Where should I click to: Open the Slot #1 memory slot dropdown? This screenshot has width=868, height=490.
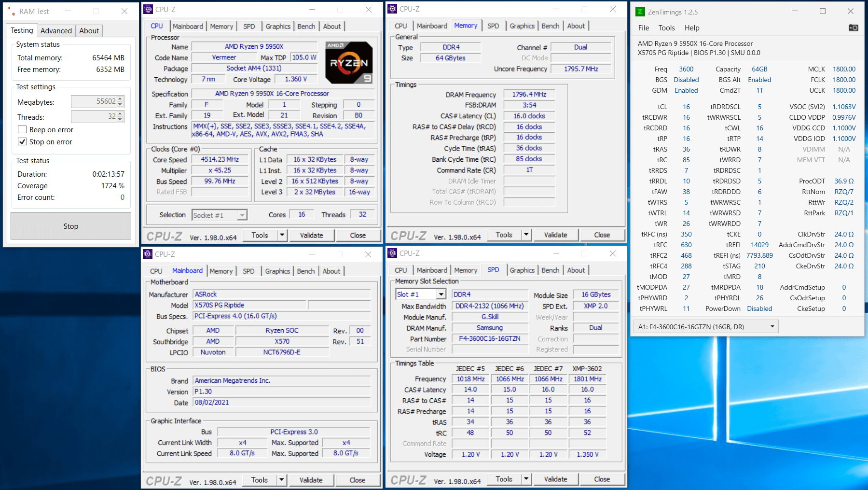[441, 294]
